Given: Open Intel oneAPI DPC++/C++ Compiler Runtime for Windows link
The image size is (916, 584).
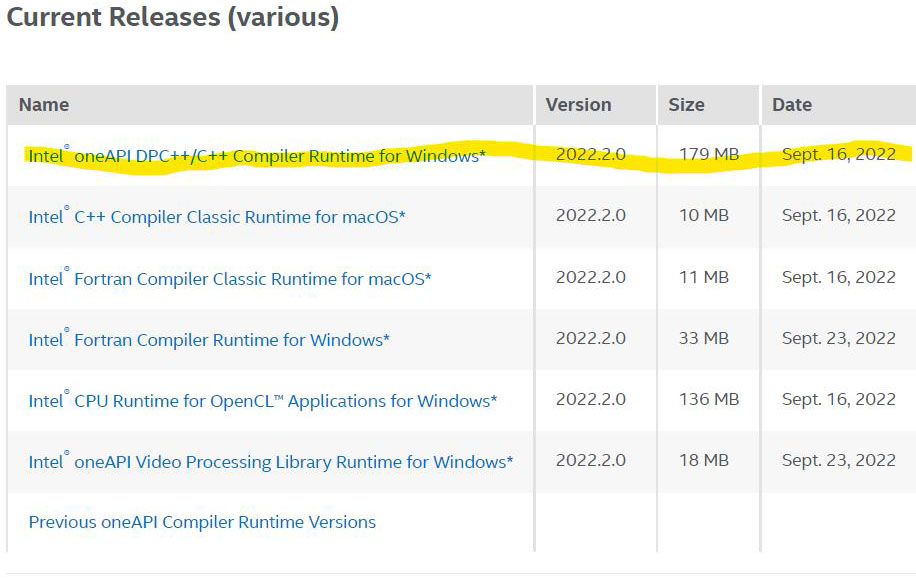Looking at the screenshot, I should [x=257, y=156].
